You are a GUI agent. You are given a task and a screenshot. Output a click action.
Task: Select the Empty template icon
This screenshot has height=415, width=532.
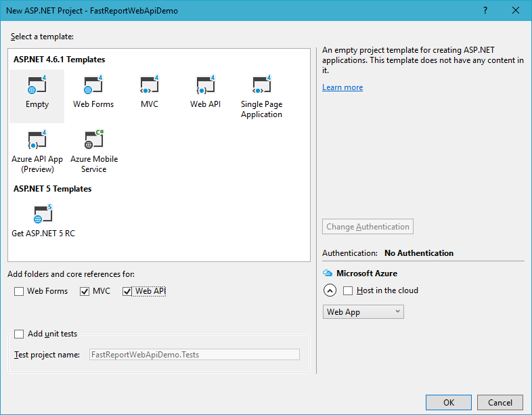[x=37, y=85]
